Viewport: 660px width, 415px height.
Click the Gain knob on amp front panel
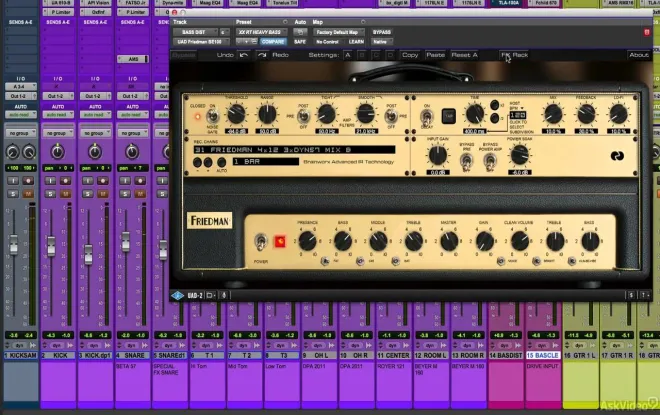point(484,242)
